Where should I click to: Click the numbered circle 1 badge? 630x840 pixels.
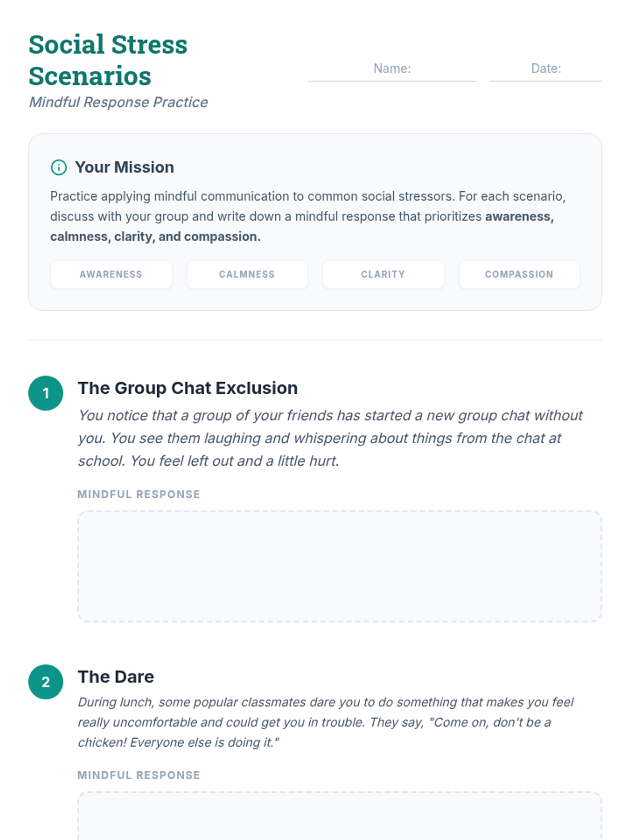click(46, 393)
